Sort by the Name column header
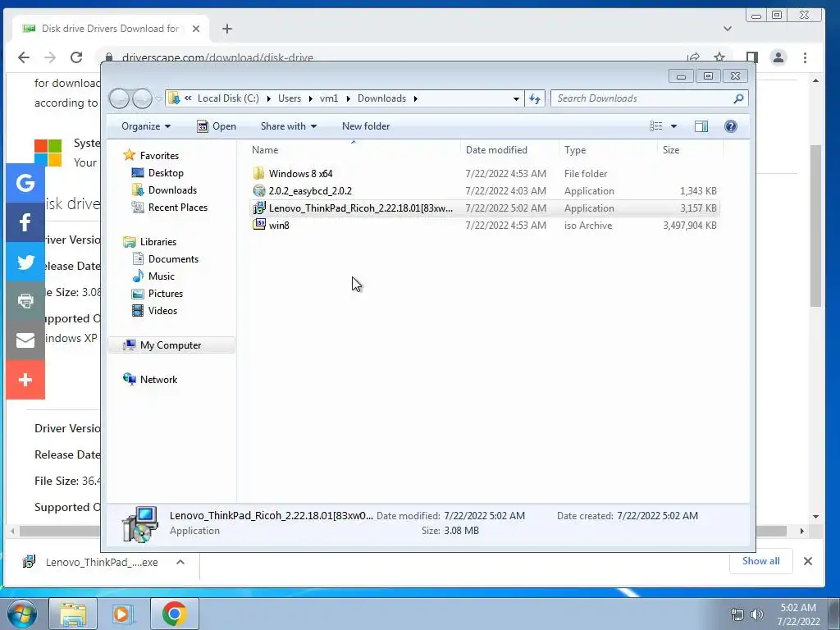840x630 pixels. click(x=354, y=150)
